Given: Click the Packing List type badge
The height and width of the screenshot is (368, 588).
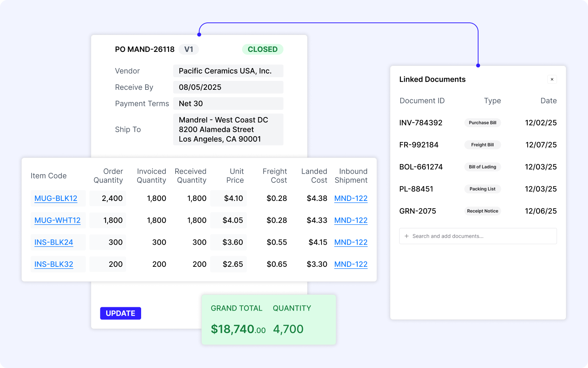Looking at the screenshot, I should click(483, 189).
